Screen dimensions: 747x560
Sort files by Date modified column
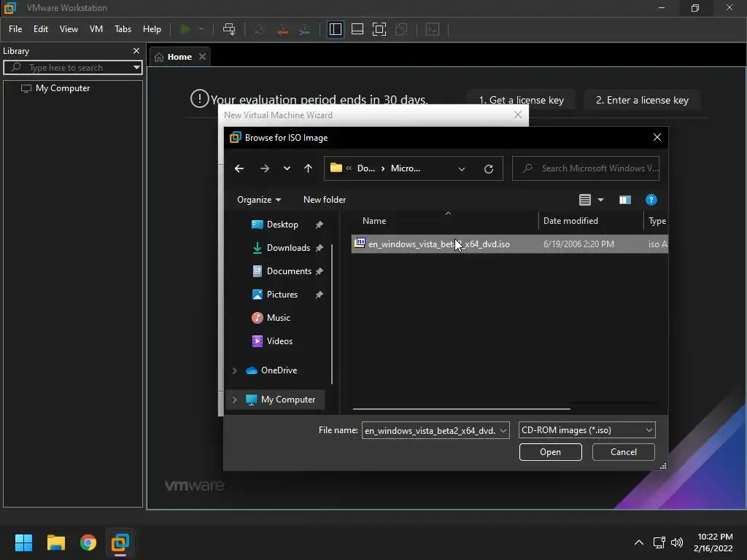(570, 221)
